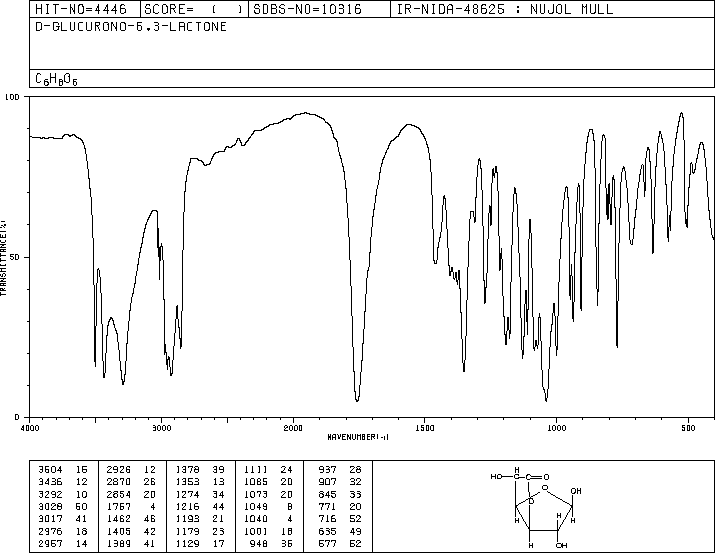This screenshot has height=553, width=715.
Task: Select peak 2976 in the table
Action: click(x=50, y=531)
